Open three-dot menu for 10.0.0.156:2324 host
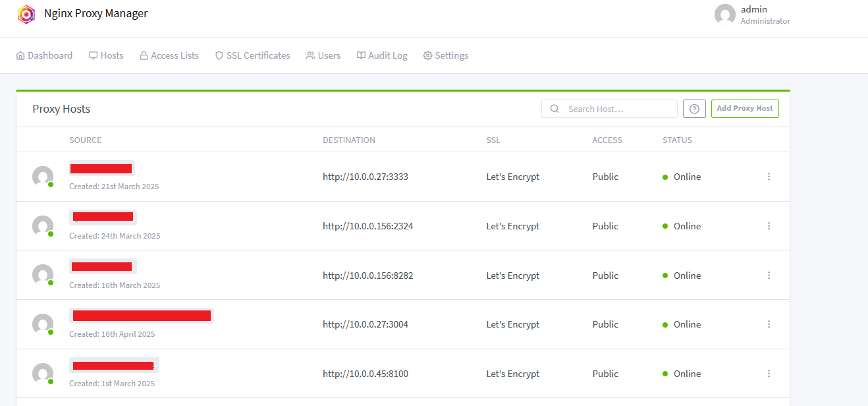868x406 pixels. coord(769,226)
